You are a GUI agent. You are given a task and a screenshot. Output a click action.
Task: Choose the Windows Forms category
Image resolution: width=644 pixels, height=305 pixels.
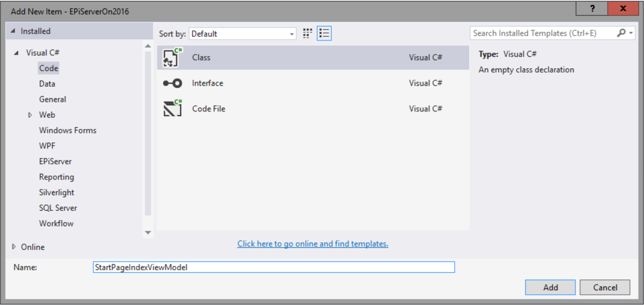coord(67,130)
